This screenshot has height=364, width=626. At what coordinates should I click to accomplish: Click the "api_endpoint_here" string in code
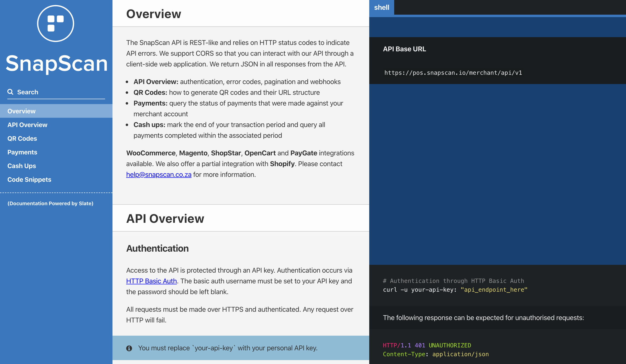click(x=494, y=289)
